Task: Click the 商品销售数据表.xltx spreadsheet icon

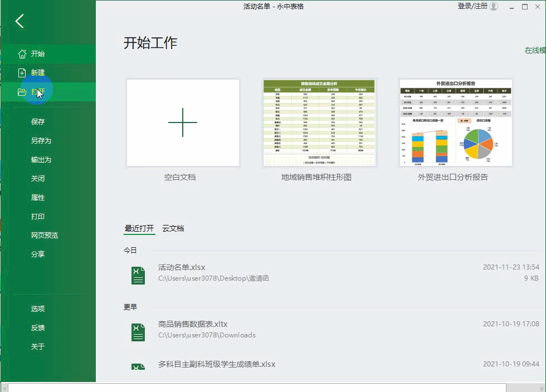Action: [138, 332]
